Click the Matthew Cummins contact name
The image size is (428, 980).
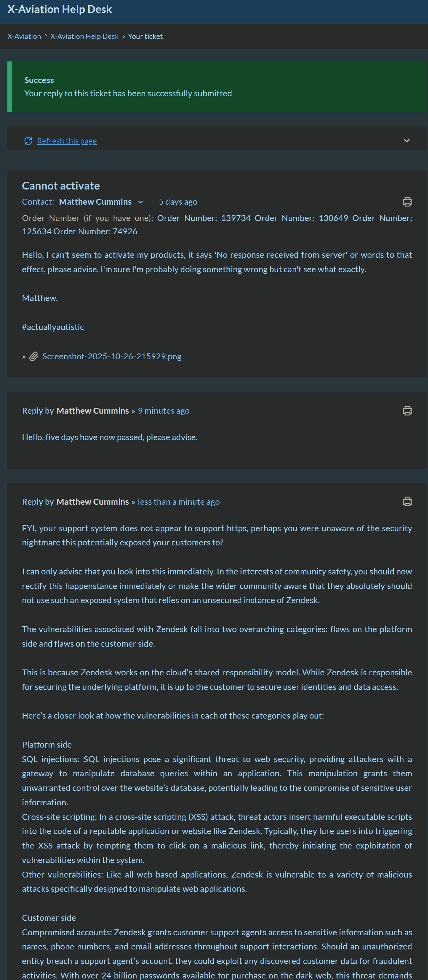pyautogui.click(x=95, y=202)
